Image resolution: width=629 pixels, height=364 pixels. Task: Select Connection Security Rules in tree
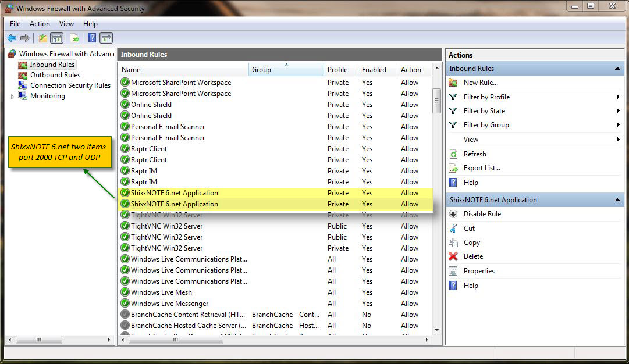point(70,85)
